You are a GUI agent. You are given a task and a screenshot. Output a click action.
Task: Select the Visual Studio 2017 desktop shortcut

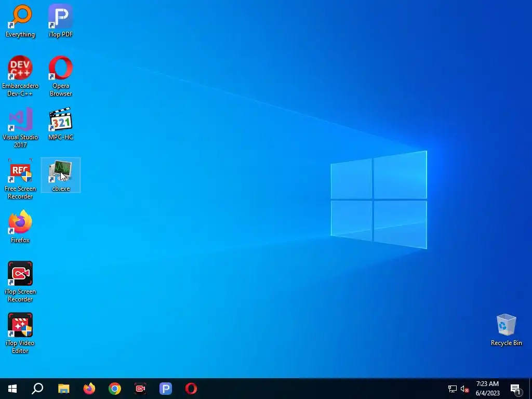click(20, 127)
